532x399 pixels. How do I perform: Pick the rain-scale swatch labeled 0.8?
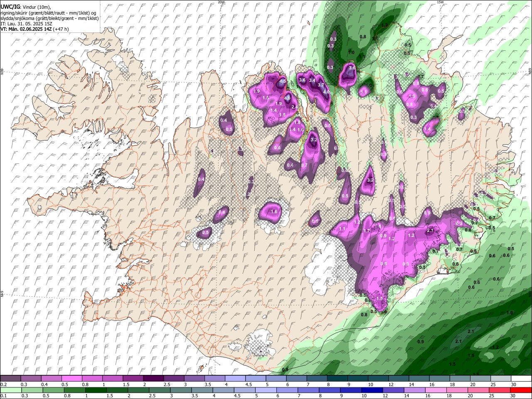click(74, 390)
